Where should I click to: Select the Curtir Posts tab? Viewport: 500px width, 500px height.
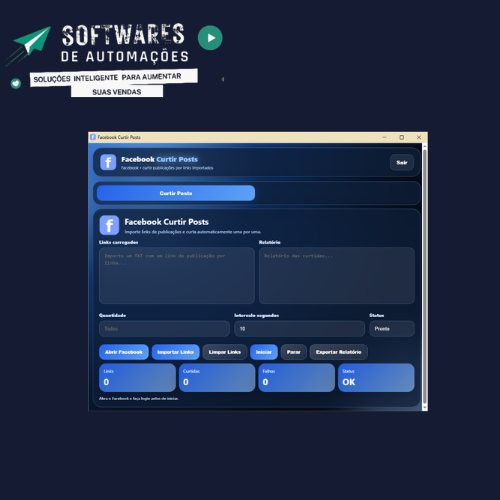click(176, 193)
